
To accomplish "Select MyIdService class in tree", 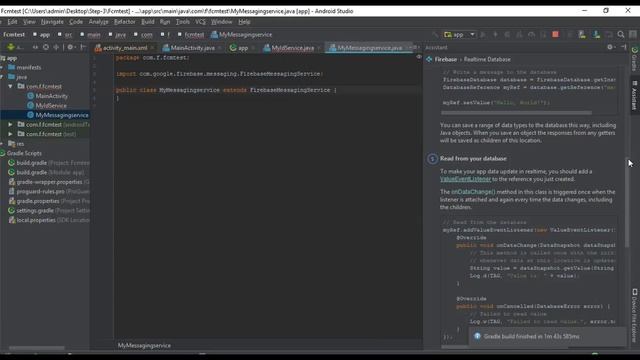I will (47, 106).
